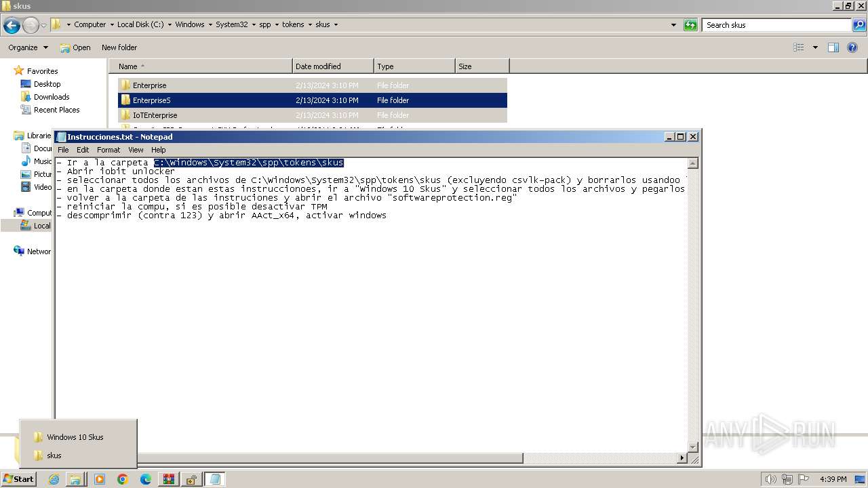
Task: Expand dropdown after Windows breadcrumb
Action: click(x=210, y=24)
